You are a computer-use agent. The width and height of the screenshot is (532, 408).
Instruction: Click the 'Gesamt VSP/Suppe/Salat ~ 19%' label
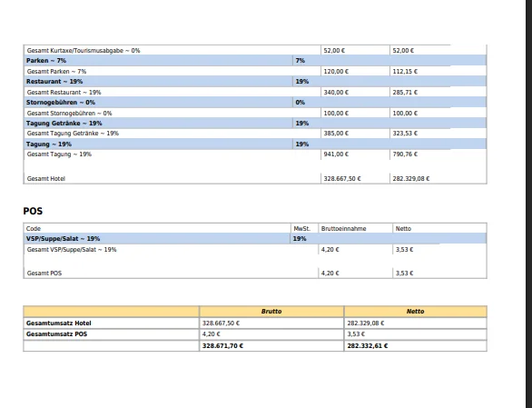(x=72, y=250)
